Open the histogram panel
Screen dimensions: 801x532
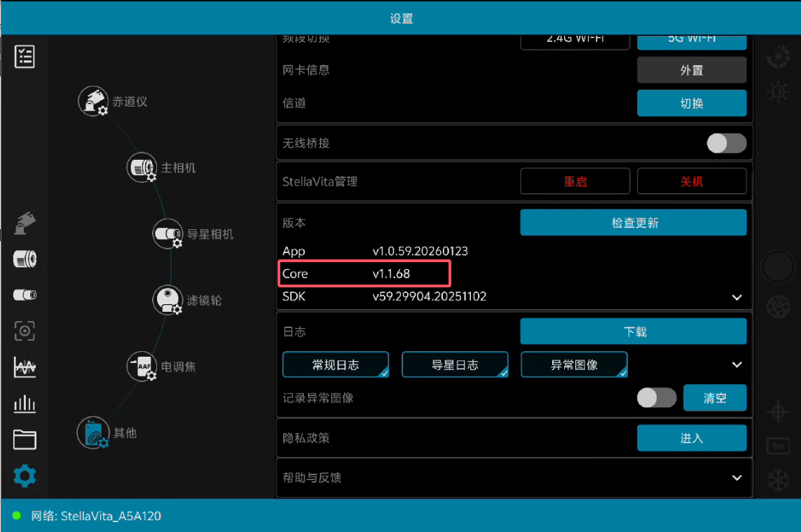[x=25, y=367]
